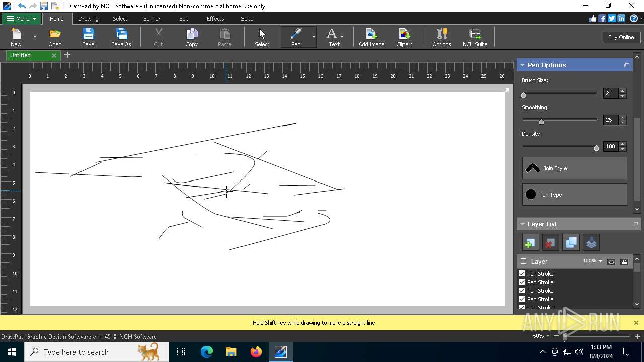Toggle the Layer eye visibility icon

coord(611,261)
